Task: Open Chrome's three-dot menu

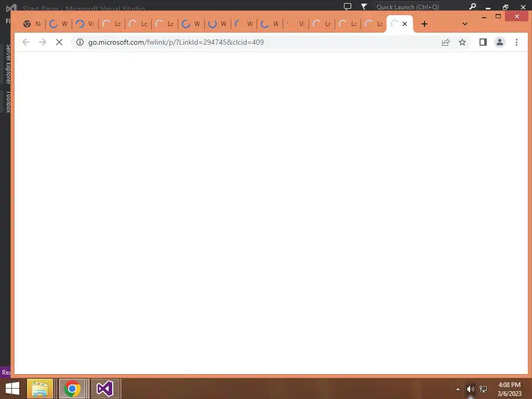Action: 516,42
